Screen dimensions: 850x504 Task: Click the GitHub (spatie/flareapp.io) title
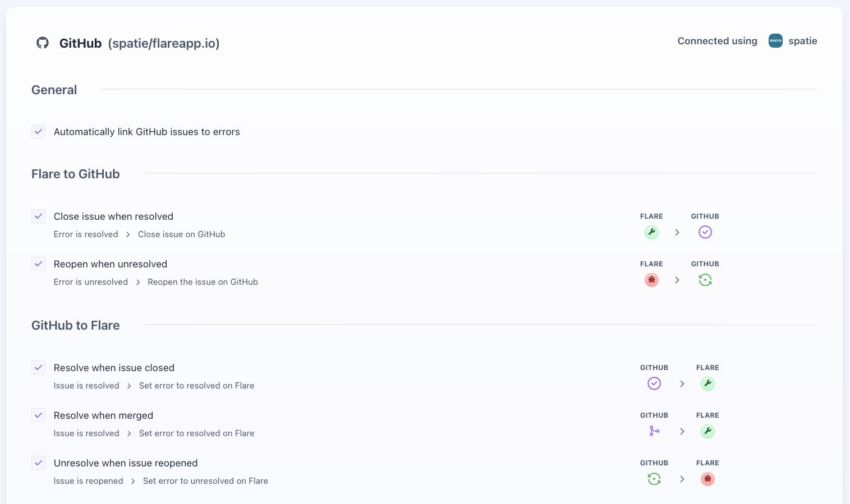click(x=139, y=43)
